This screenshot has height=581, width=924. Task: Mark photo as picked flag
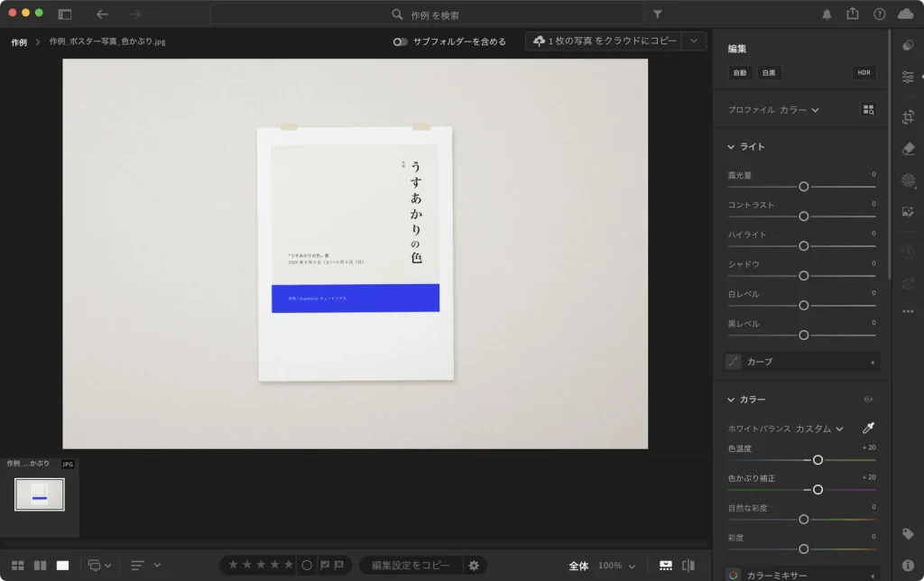(x=325, y=565)
